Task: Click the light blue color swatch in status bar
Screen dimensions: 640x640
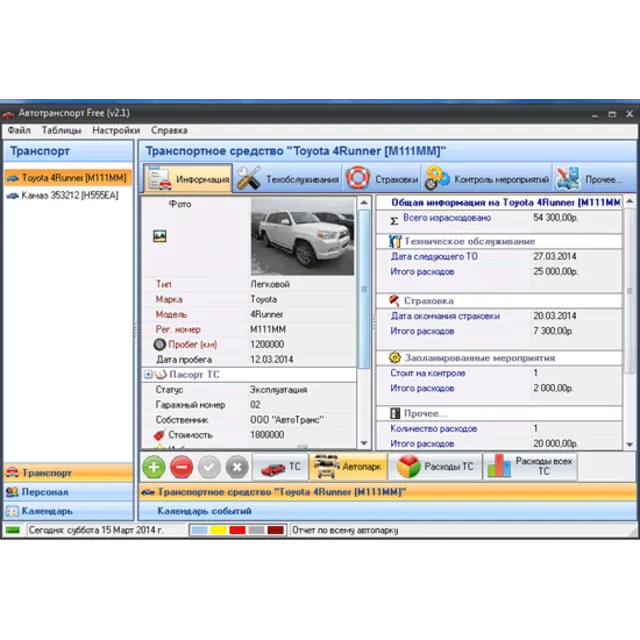Action: (x=199, y=530)
